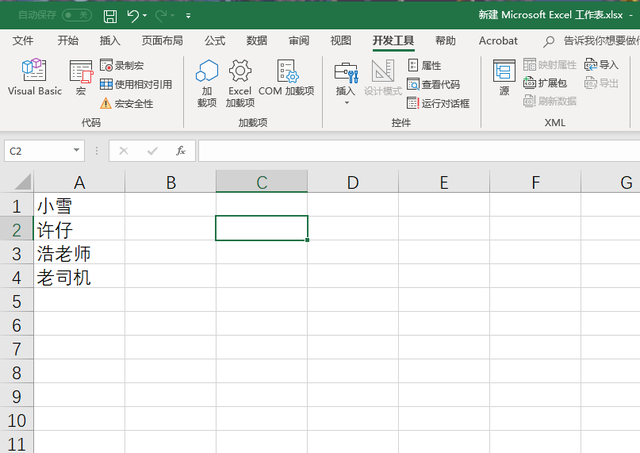Toggle 使用相对引用 relative references
640x453 pixels.
[x=136, y=84]
